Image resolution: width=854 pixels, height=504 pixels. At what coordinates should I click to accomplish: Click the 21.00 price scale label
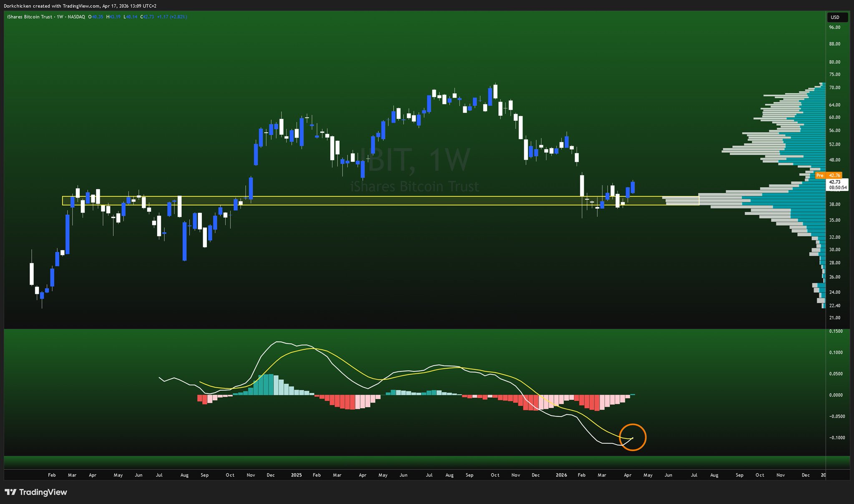[834, 318]
